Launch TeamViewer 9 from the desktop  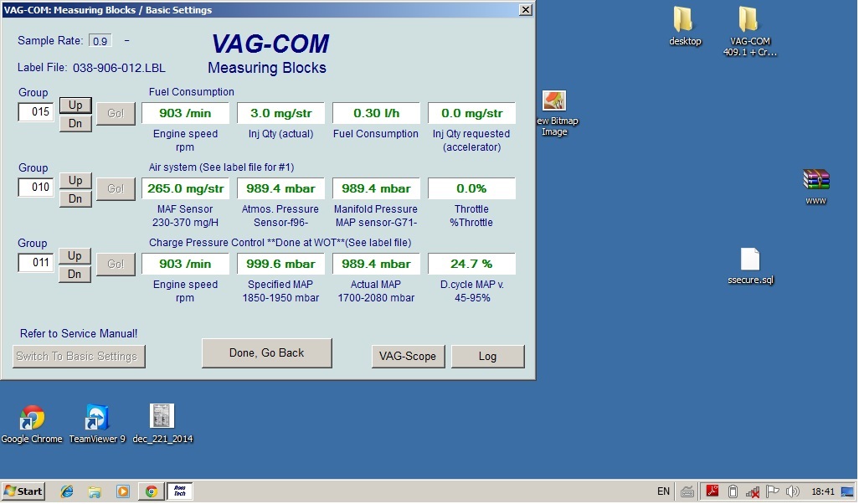(x=96, y=418)
